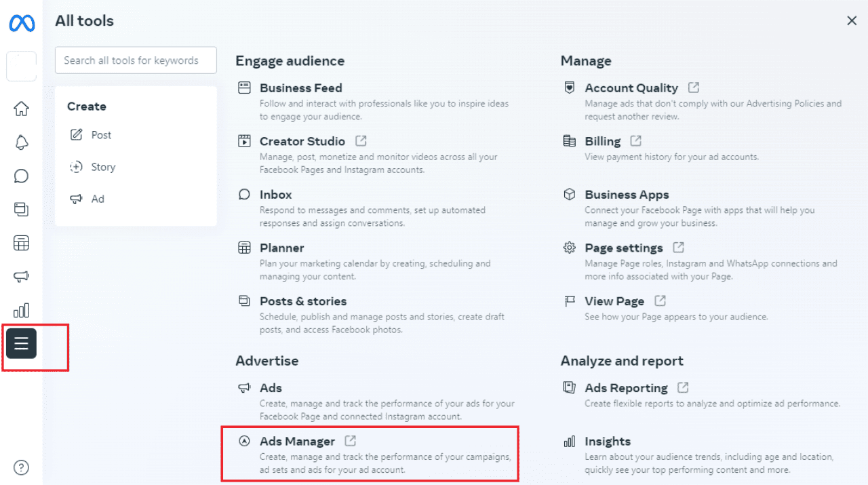Open Posts stacked-pages icon in sidebar

point(22,210)
